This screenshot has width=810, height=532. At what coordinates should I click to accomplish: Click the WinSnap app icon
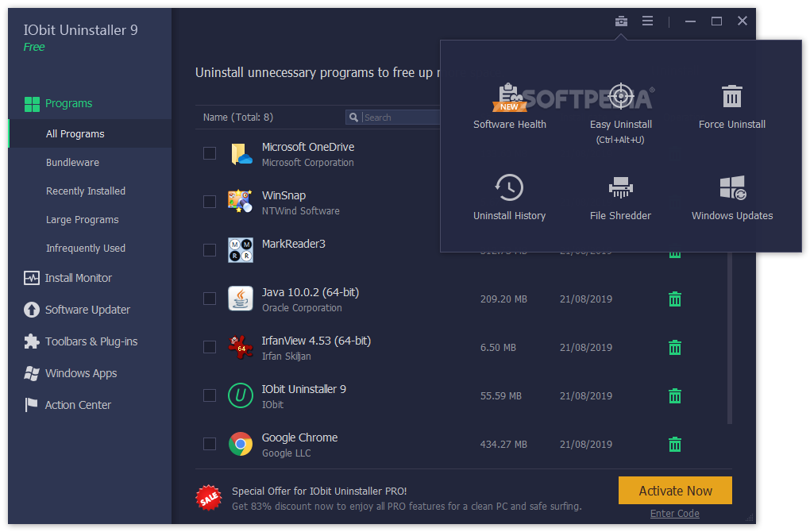(241, 202)
